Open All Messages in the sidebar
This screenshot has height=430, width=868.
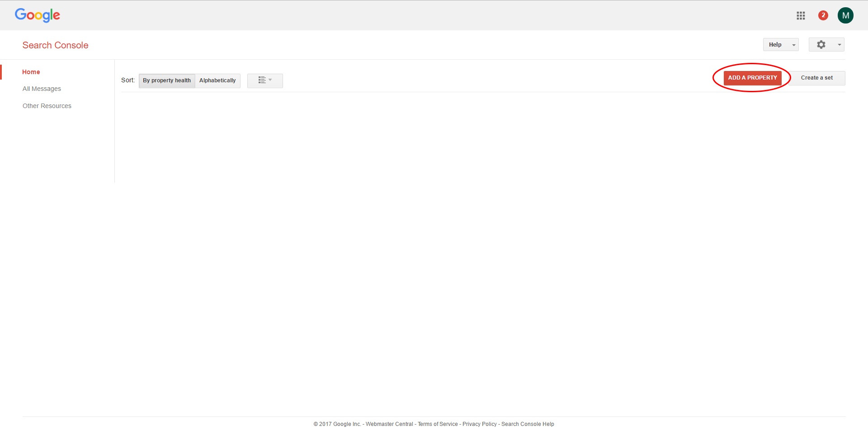(42, 89)
